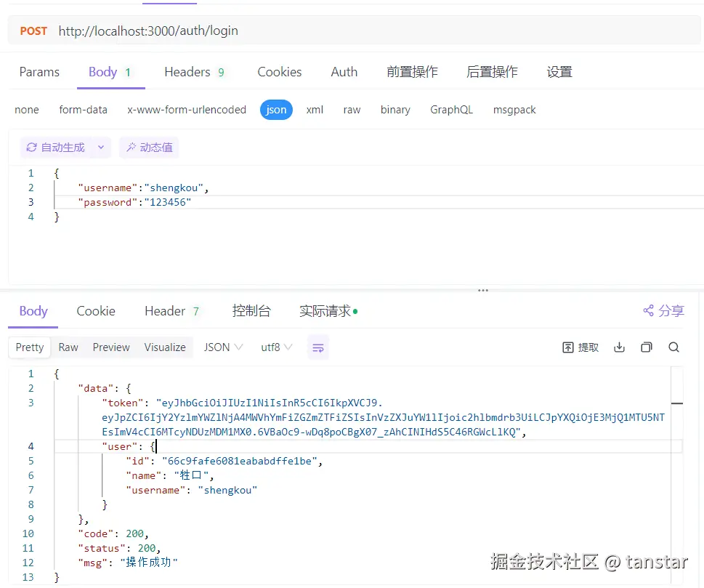Image resolution: width=704 pixels, height=588 pixels.
Task: Open the 设置 settings tab
Action: [559, 72]
